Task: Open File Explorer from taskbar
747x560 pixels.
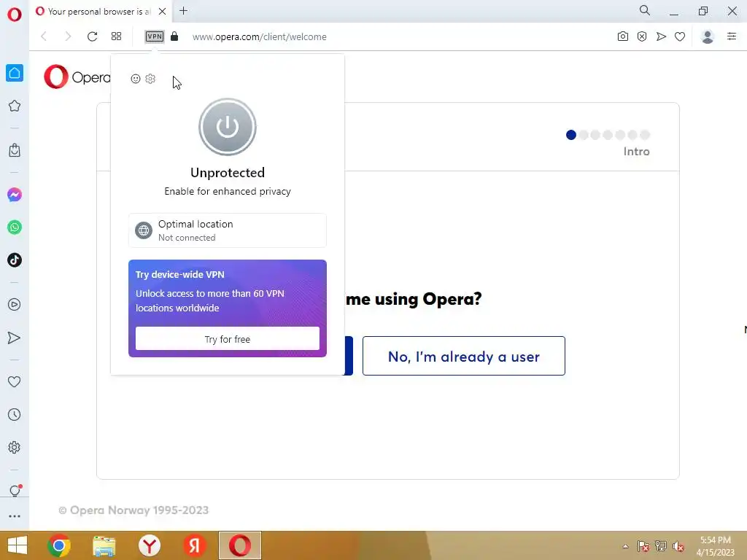Action: (104, 546)
